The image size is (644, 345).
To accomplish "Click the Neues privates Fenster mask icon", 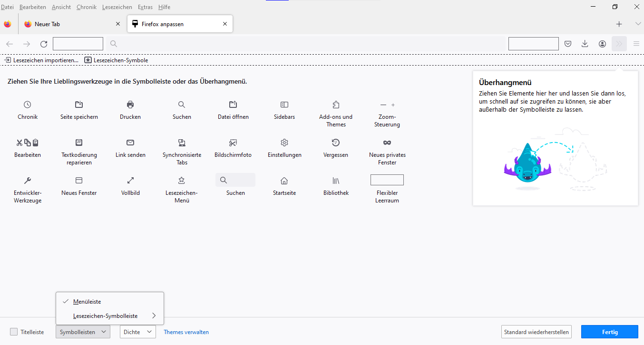I will [x=387, y=143].
